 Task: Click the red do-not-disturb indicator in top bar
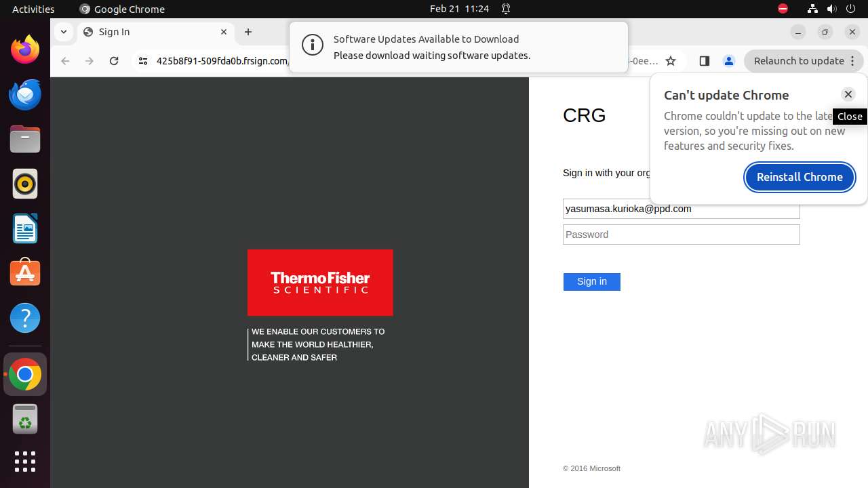coord(783,9)
